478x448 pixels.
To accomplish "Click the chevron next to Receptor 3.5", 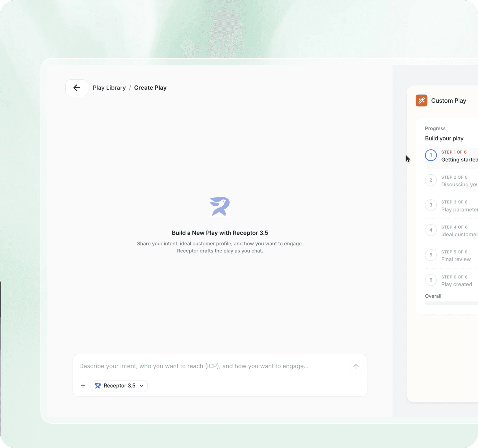I will [142, 386].
